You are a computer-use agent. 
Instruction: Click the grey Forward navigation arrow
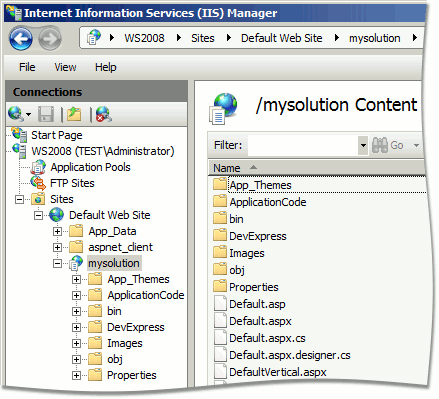pos(50,39)
